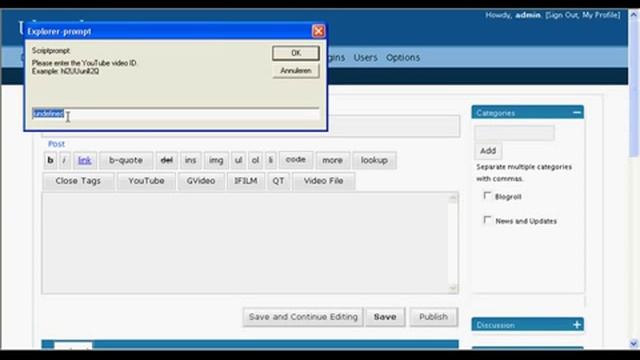The width and height of the screenshot is (640, 360).
Task: Toggle italic with the i button
Action: click(64, 160)
